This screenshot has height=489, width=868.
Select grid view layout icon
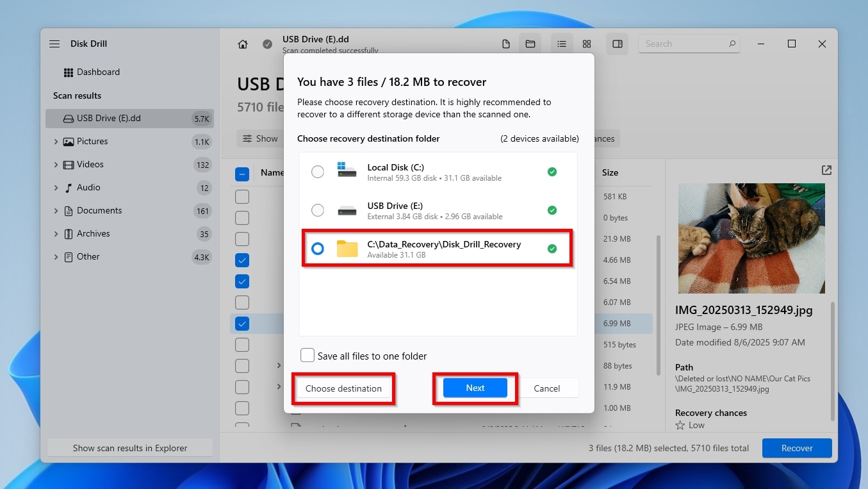click(587, 44)
